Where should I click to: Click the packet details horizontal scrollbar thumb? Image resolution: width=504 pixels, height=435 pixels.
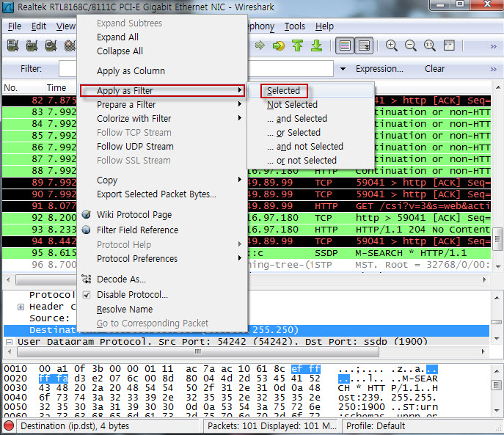pos(197,352)
